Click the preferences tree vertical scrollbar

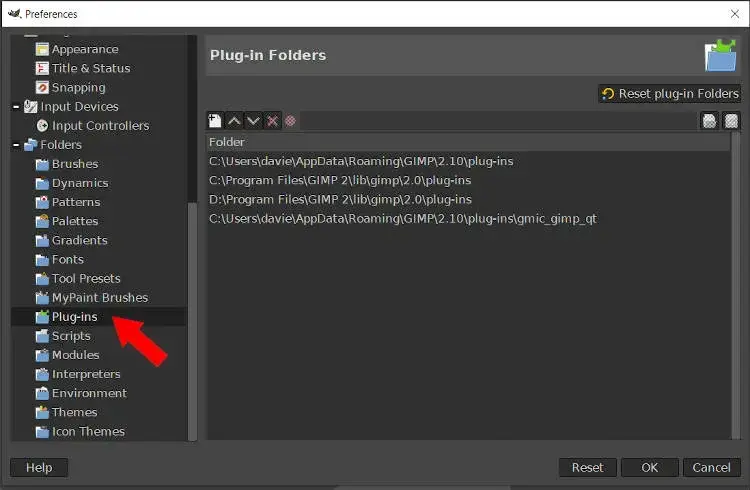tap(192, 321)
